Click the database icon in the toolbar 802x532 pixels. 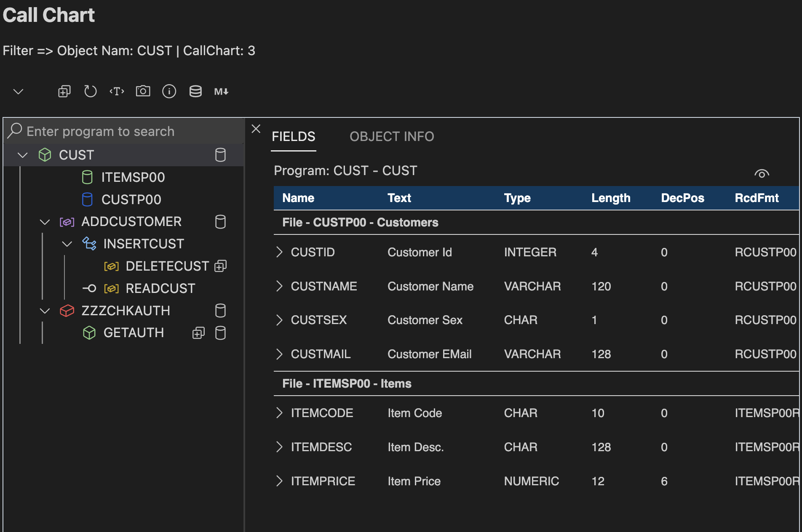click(x=195, y=91)
